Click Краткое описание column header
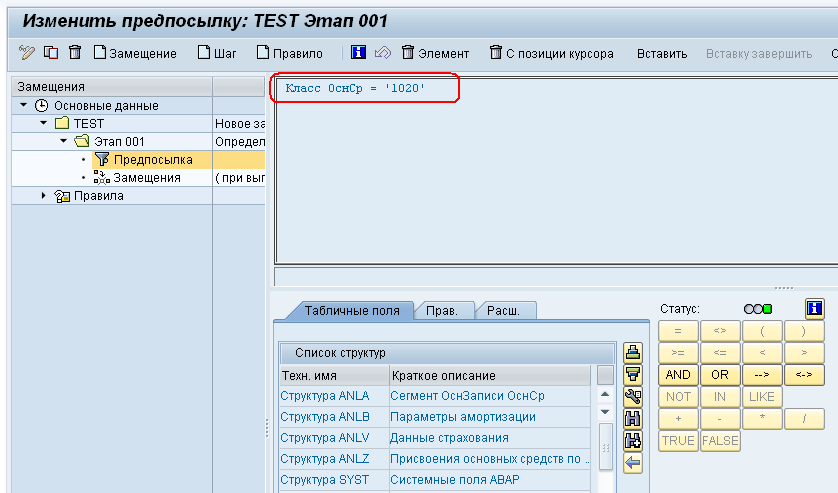 490,375
